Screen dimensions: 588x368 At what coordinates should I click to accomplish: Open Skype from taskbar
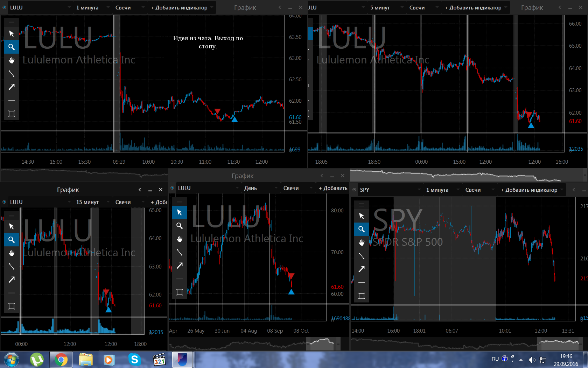134,360
